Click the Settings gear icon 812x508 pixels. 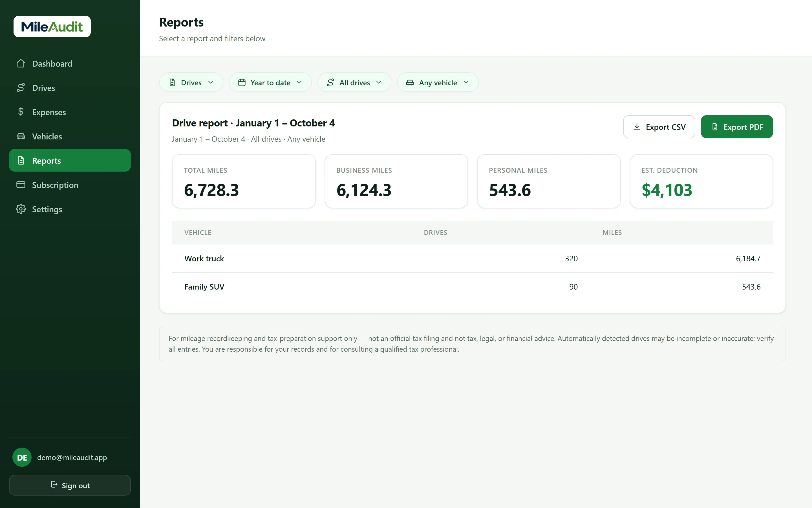[21, 209]
